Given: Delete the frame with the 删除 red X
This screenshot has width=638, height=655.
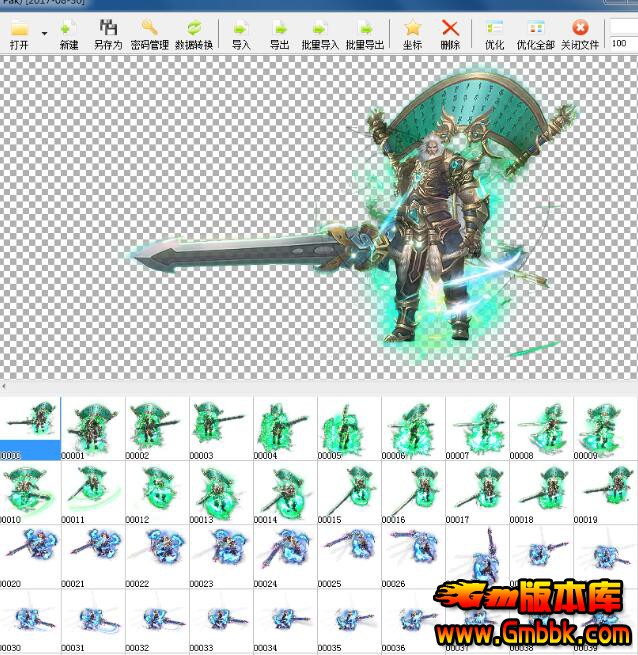Looking at the screenshot, I should pyautogui.click(x=450, y=34).
